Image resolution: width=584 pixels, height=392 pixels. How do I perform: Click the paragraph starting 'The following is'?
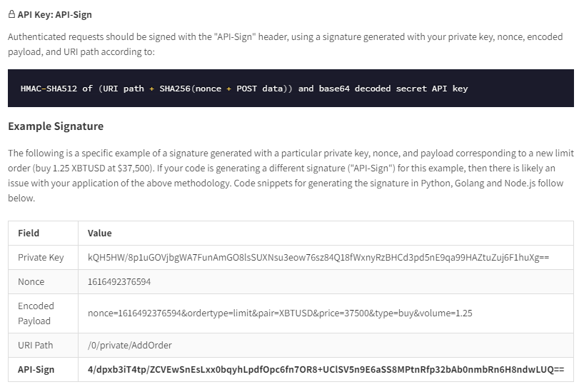(291, 176)
